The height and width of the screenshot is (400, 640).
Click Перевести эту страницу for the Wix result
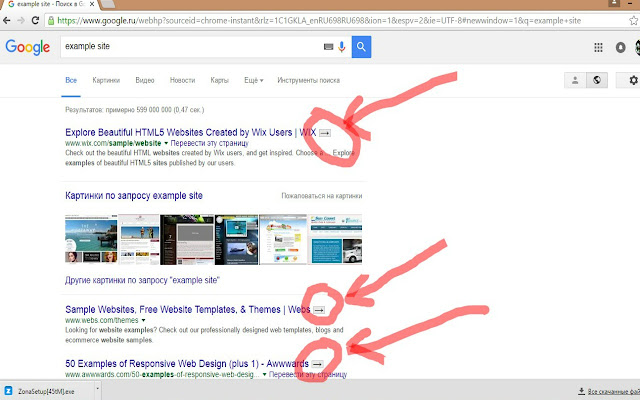point(209,143)
